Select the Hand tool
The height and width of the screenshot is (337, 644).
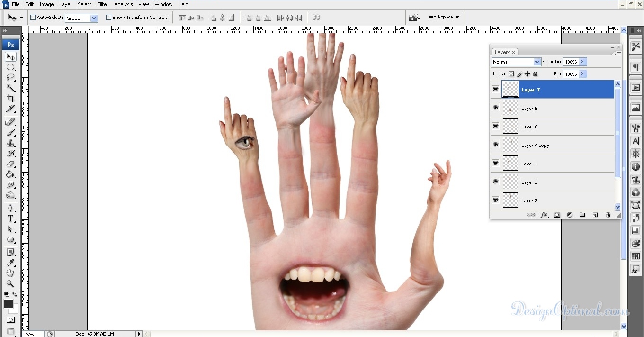coord(10,273)
